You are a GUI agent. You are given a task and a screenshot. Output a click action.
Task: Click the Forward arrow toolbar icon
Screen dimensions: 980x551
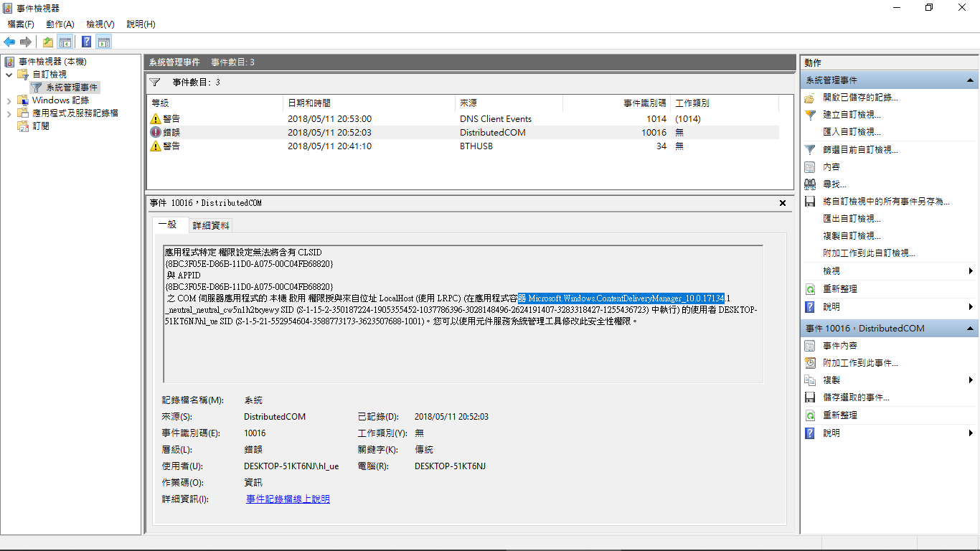[25, 42]
